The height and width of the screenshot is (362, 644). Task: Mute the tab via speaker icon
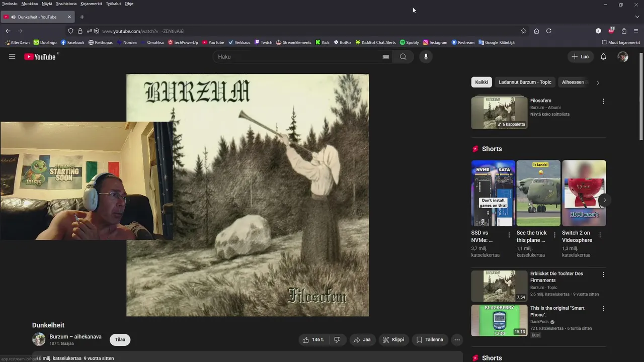[x=13, y=17]
